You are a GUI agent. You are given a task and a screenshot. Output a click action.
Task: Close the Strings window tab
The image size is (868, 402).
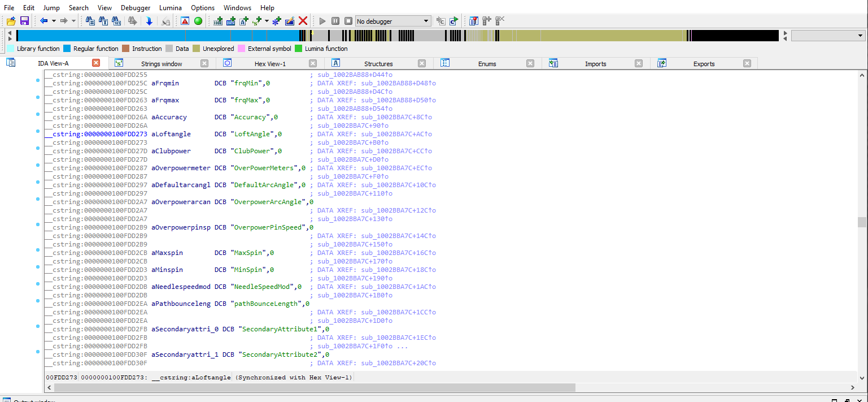tap(204, 63)
